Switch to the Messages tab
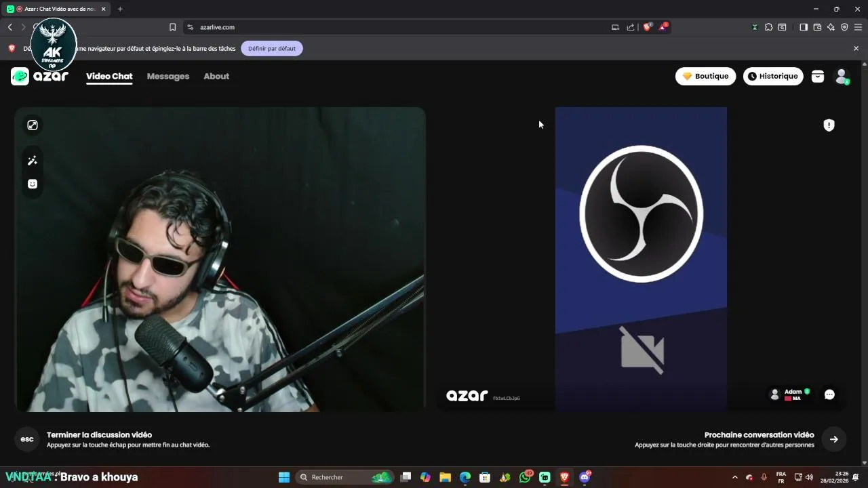This screenshot has width=868, height=488. click(x=168, y=76)
